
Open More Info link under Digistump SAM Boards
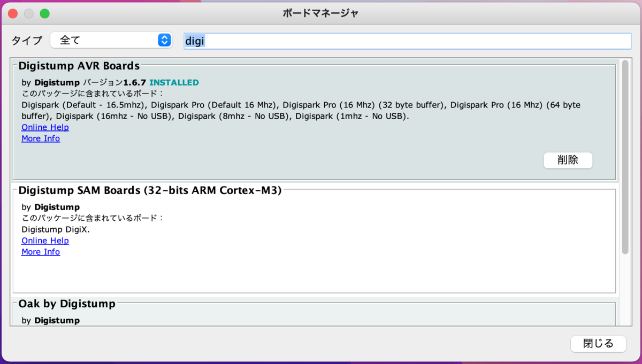click(x=41, y=252)
